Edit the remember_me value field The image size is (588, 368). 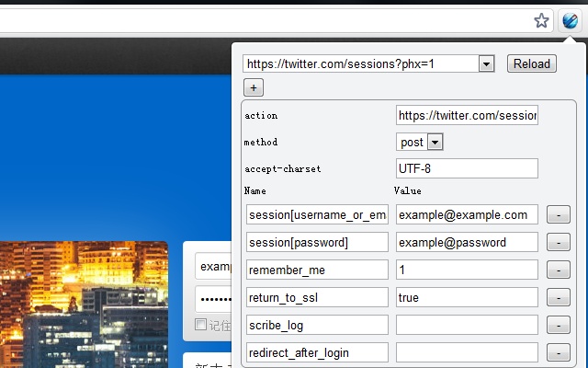[467, 270]
